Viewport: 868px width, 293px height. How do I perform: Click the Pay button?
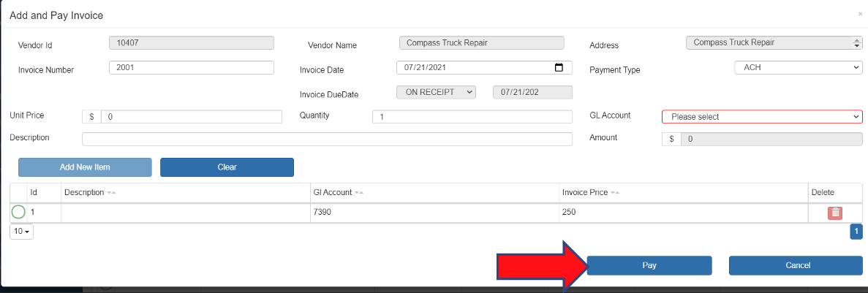tap(649, 265)
